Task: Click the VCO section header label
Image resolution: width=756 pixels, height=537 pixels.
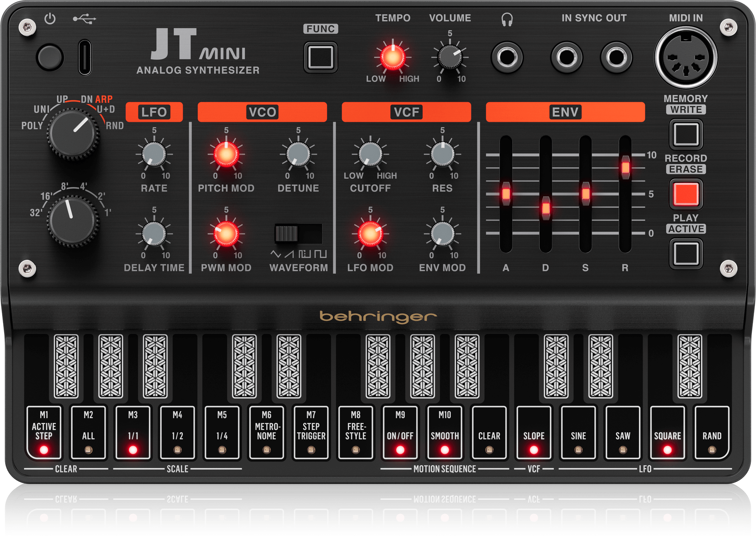Action: click(262, 112)
